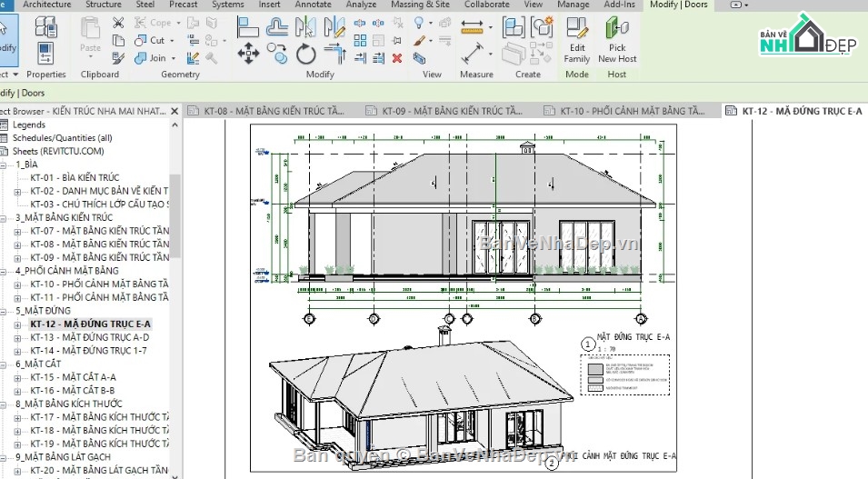Select Trim/Extend Multiple Elements tool
The height and width of the screenshot is (479, 868).
379,57
